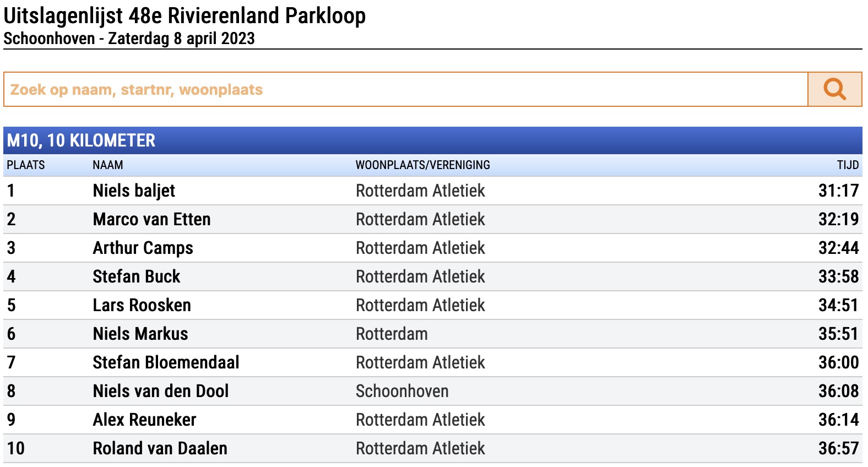Click the Alex Reuneker entry

[144, 420]
